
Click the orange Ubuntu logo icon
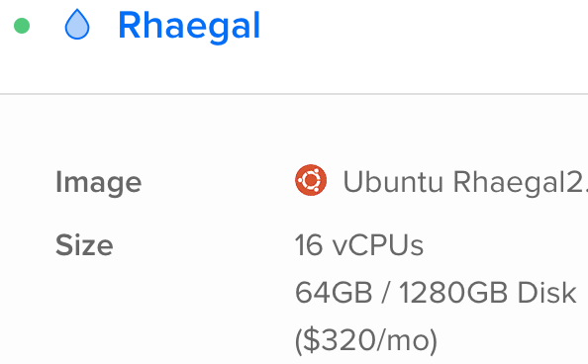pyautogui.click(x=311, y=180)
